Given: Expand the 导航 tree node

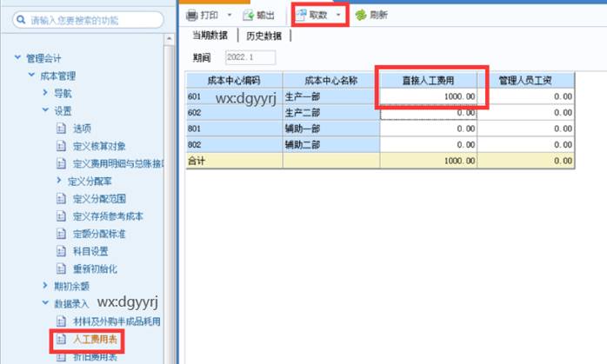Looking at the screenshot, I should 45,93.
